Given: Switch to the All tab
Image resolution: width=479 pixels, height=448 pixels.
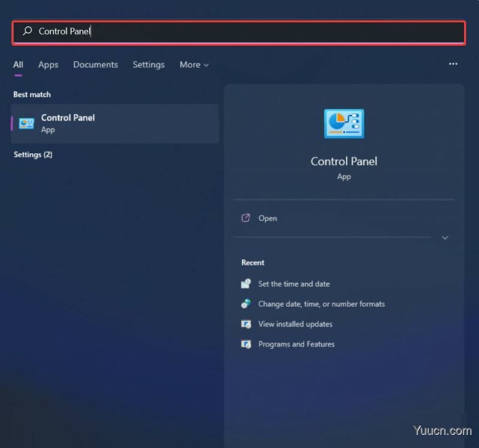Looking at the screenshot, I should tap(18, 65).
